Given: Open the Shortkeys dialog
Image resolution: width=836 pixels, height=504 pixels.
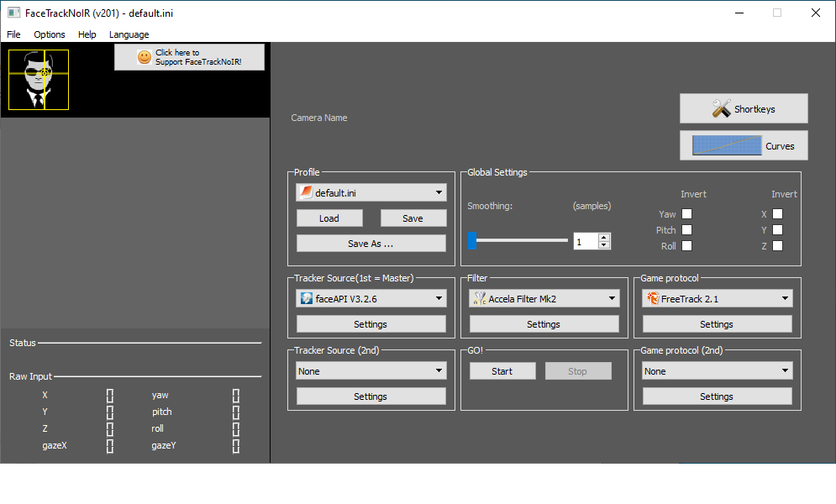Looking at the screenshot, I should [x=744, y=108].
